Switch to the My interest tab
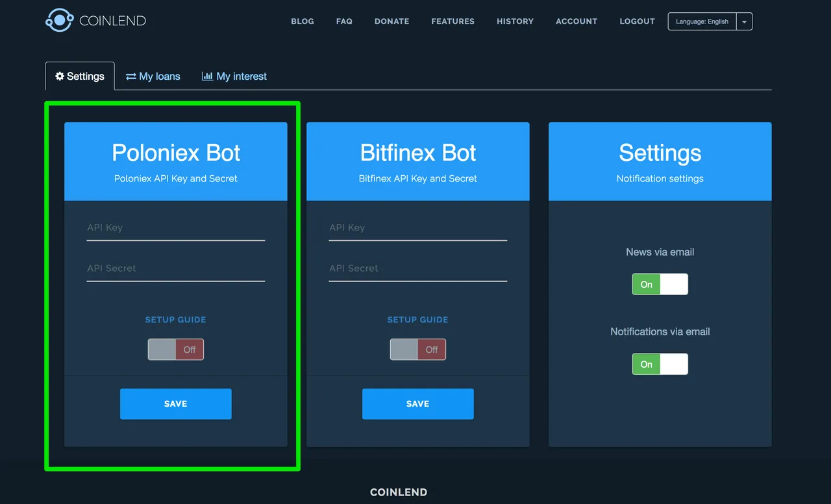Screen dimensions: 831x504 [x=234, y=76]
